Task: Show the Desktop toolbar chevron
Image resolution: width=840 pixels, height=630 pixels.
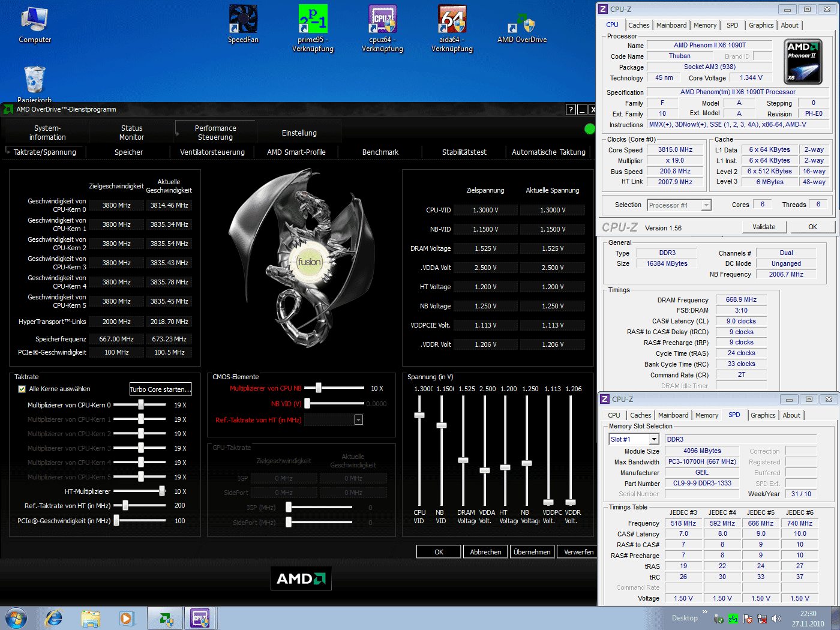Action: (x=705, y=612)
